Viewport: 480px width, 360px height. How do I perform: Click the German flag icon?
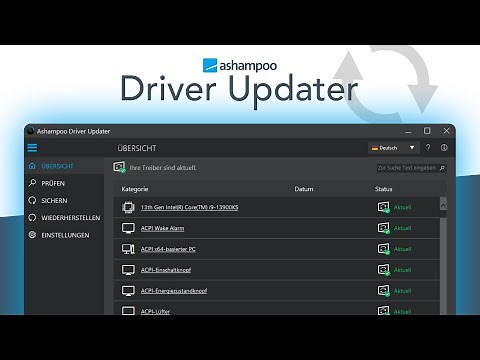375,148
